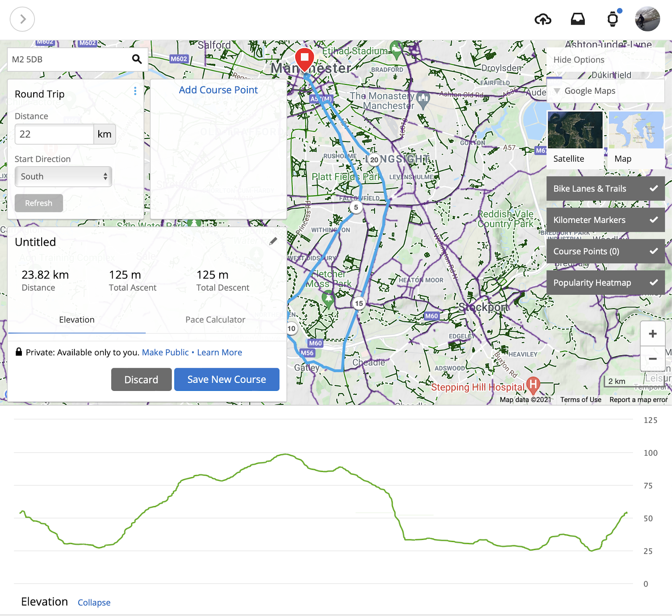The height and width of the screenshot is (616, 672).
Task: Zoom out on the map
Action: [652, 359]
